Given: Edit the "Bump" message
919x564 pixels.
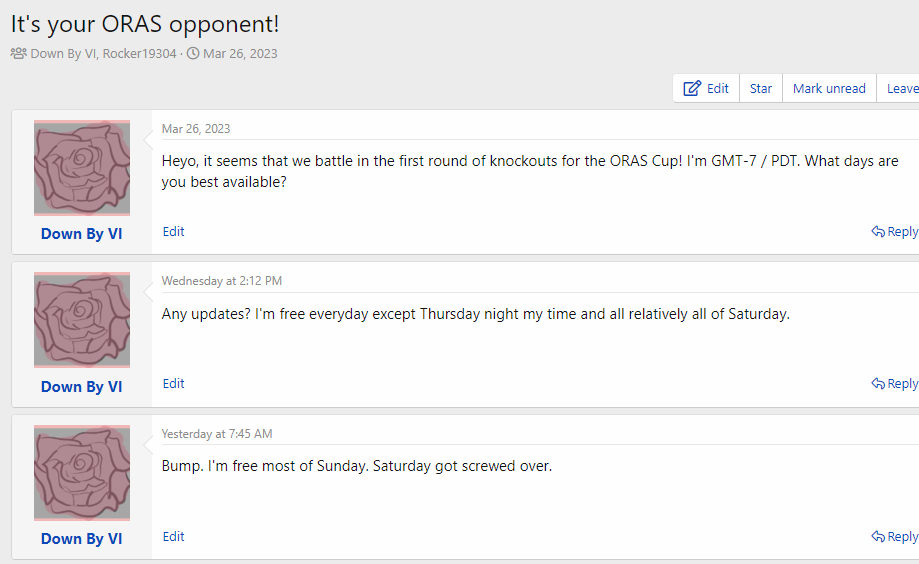Looking at the screenshot, I should 174,537.
